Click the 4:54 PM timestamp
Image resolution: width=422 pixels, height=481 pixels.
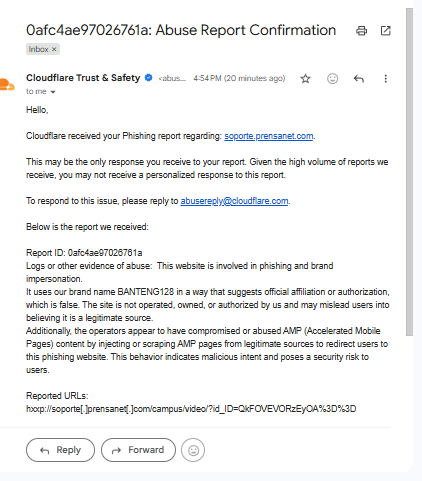point(207,78)
